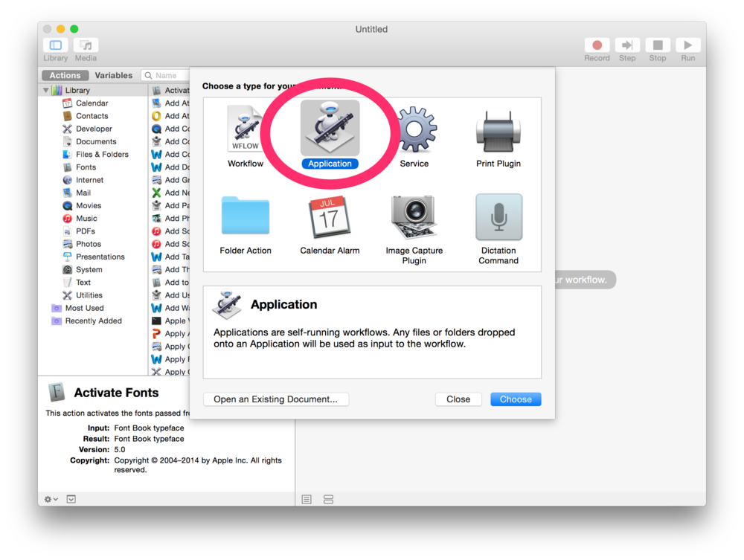This screenshot has height=560, width=744.
Task: Select the Application document type icon
Action: 330,128
